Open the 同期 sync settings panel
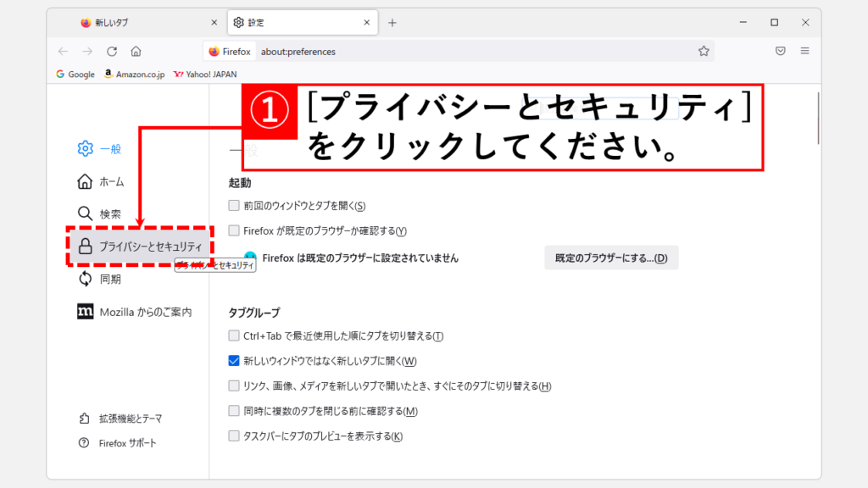Image resolution: width=868 pixels, height=488 pixels. click(x=109, y=279)
